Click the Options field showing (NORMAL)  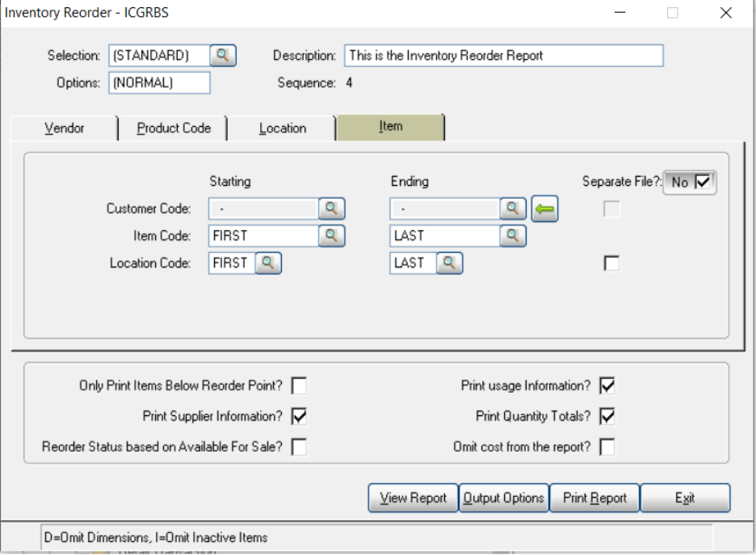tap(160, 82)
